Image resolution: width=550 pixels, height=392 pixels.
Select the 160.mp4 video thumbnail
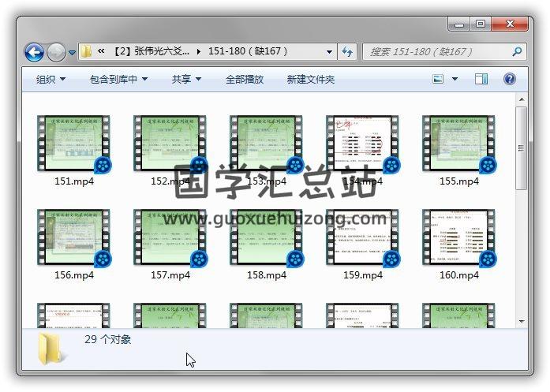tap(458, 237)
